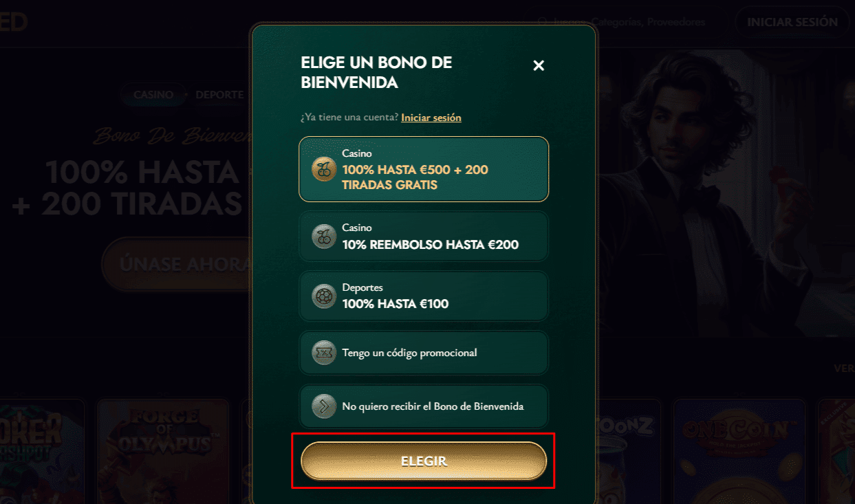Click the ÚNASE AHORA button
Image resolution: width=855 pixels, height=504 pixels.
177,265
